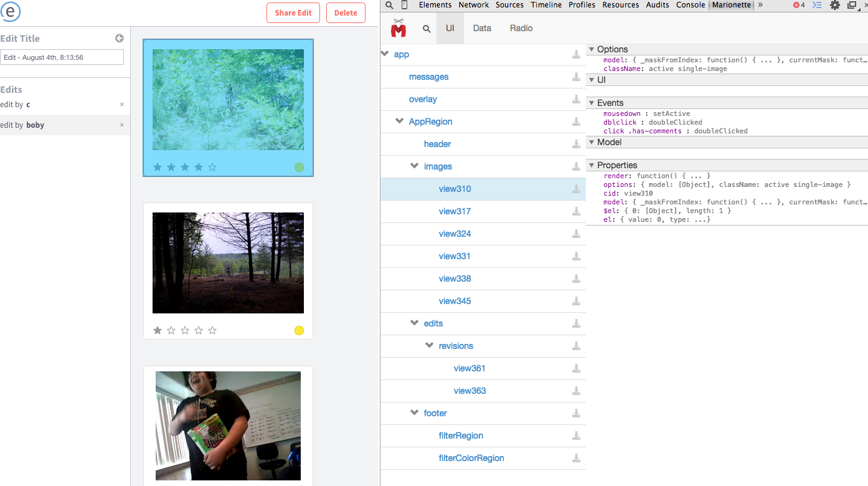Click the inspect icon for messages row
Viewport: 868px width, 486px height.
point(577,77)
